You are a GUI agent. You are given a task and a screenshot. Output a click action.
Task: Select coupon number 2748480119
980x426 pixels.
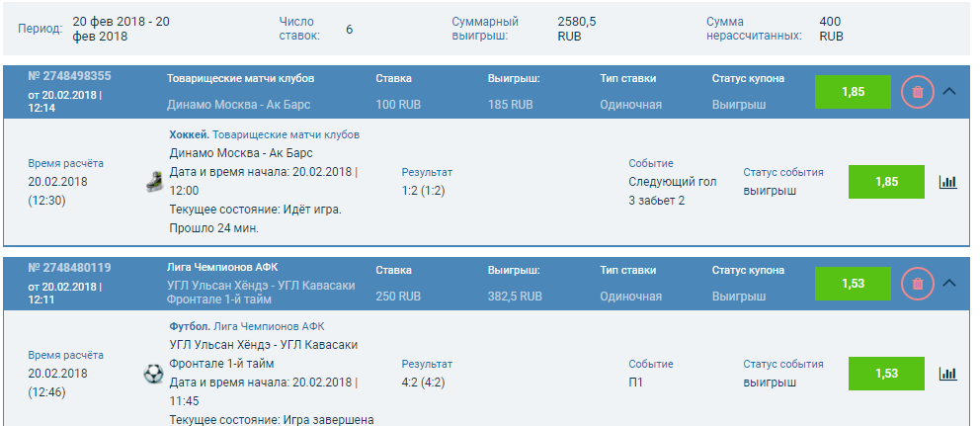(69, 268)
